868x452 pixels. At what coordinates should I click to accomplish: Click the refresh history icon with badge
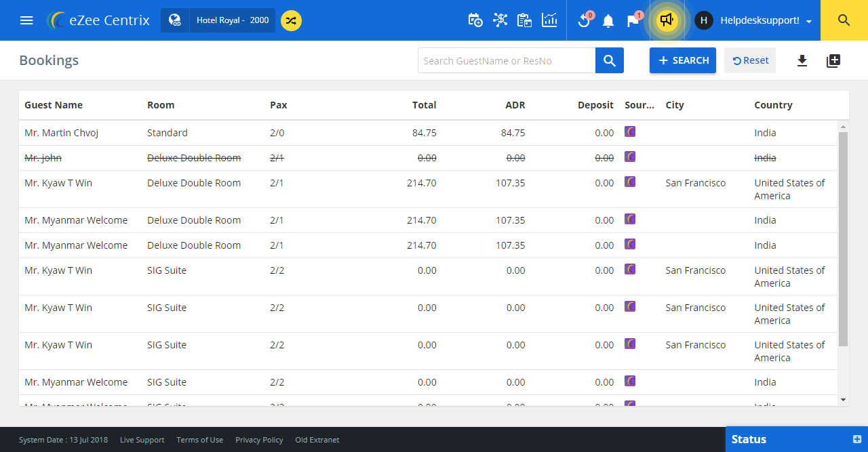coord(584,21)
